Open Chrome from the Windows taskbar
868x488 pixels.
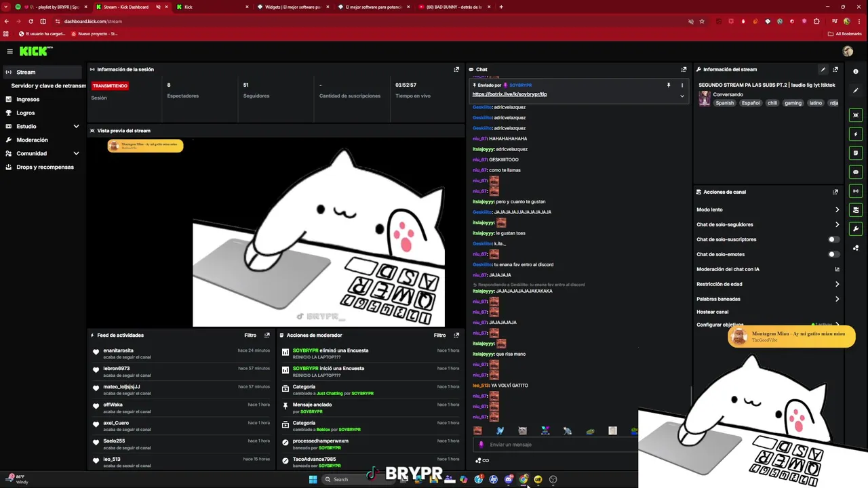pos(524,479)
